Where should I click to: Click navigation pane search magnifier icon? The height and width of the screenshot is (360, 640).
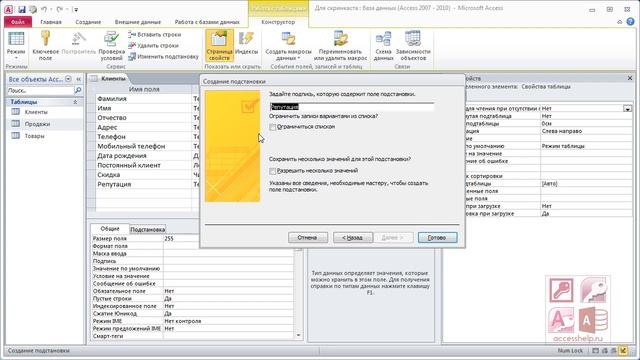pyautogui.click(x=78, y=90)
